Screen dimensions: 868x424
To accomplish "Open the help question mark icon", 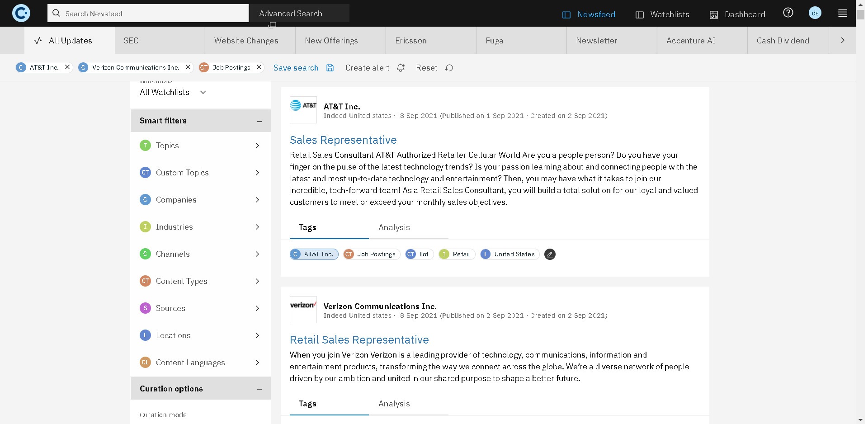I will tap(788, 13).
